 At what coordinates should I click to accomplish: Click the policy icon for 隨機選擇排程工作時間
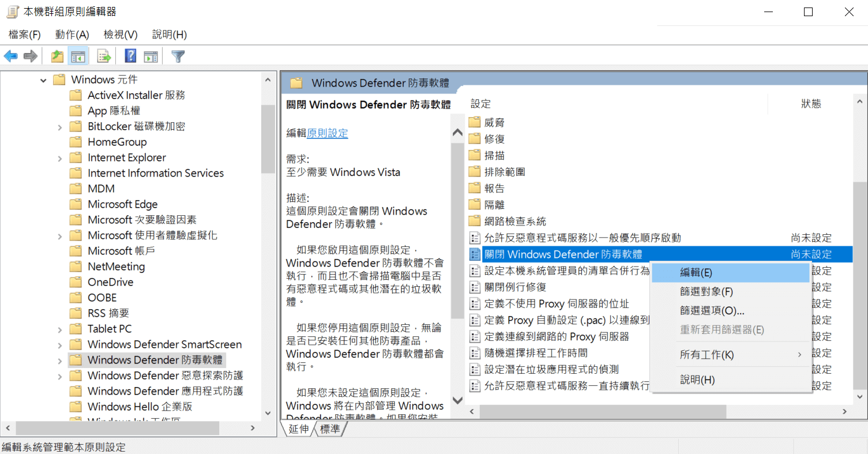click(x=475, y=353)
